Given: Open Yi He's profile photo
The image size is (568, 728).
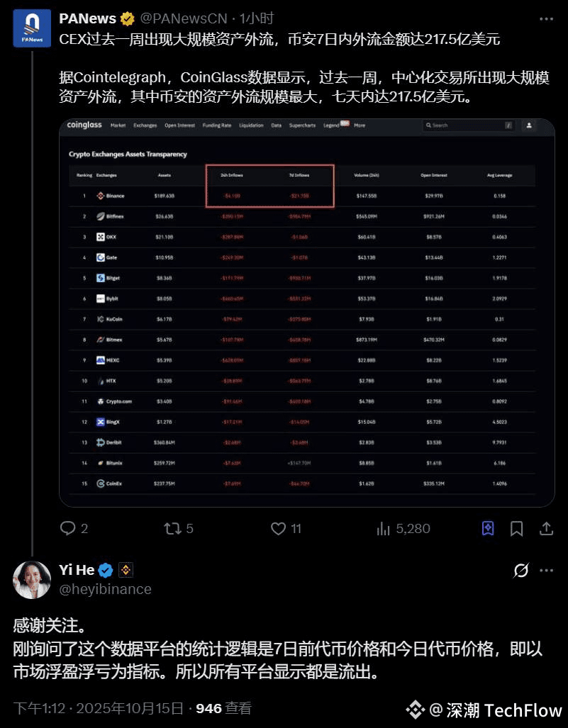Looking at the screenshot, I should (x=32, y=580).
